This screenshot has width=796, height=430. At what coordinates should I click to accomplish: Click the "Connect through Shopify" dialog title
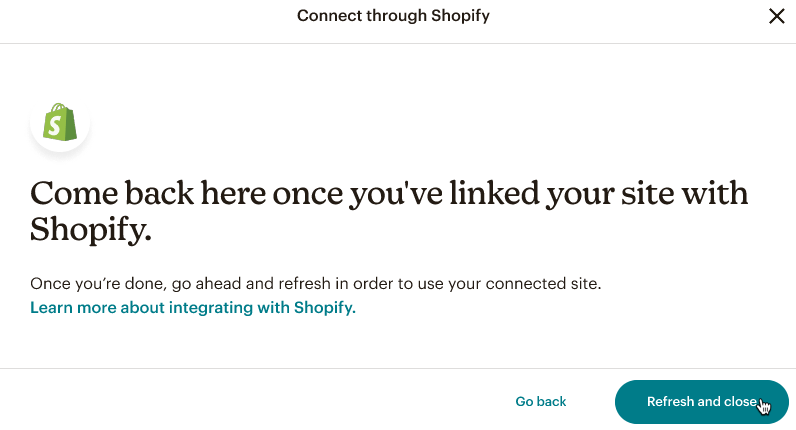tap(393, 16)
